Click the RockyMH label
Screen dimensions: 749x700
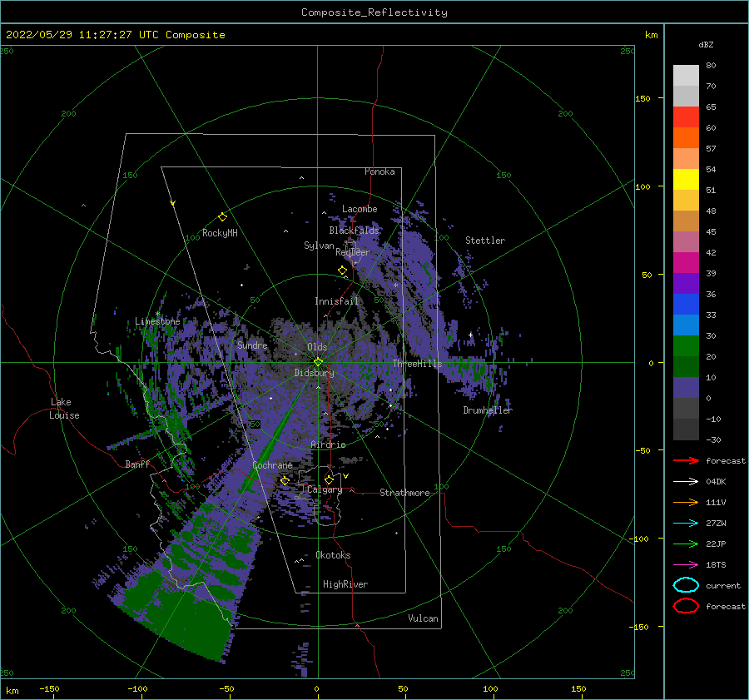click(x=220, y=233)
